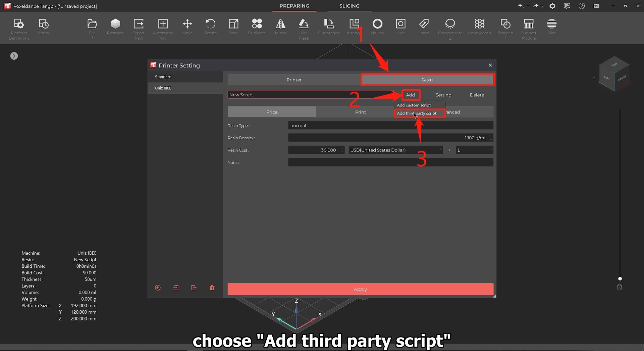Select the Uniz IBEE printer
Image resolution: width=644 pixels, height=351 pixels.
click(185, 88)
